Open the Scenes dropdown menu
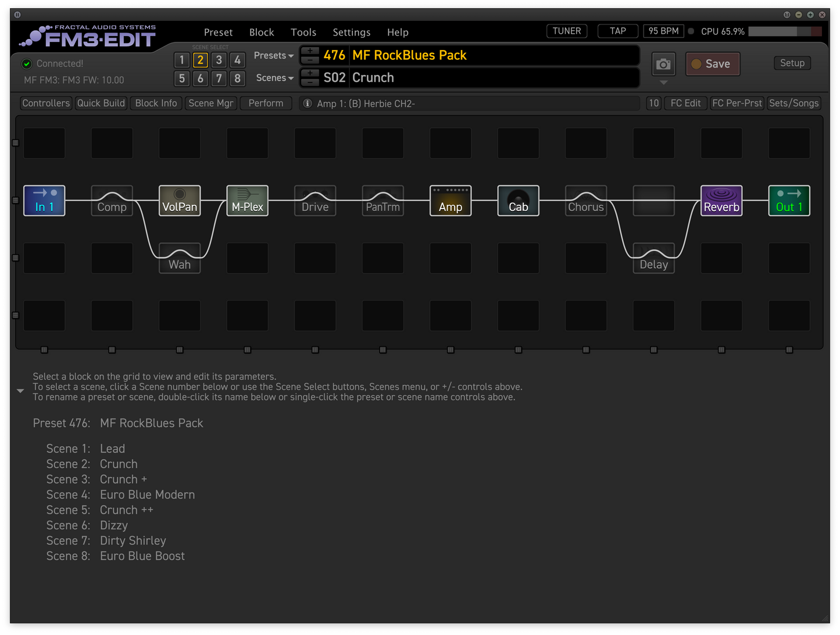 click(273, 77)
